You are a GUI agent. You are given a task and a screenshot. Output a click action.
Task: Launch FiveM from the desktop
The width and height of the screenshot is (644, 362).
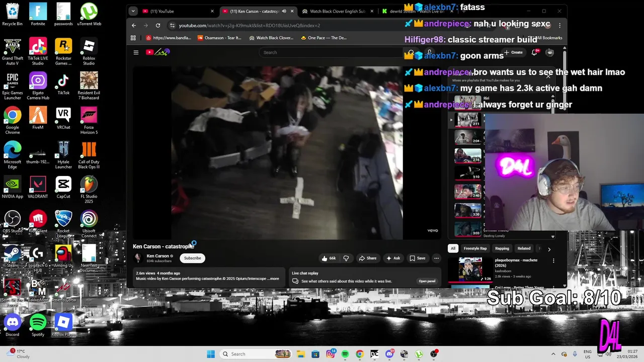(38, 118)
